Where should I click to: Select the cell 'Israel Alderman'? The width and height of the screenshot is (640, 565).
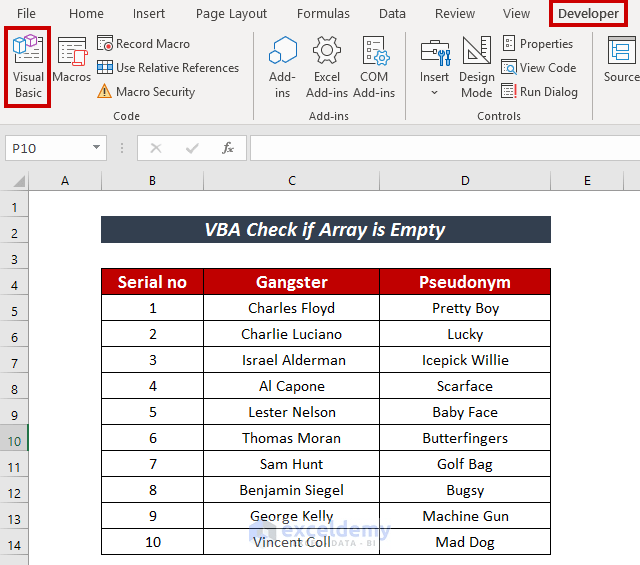pos(291,360)
